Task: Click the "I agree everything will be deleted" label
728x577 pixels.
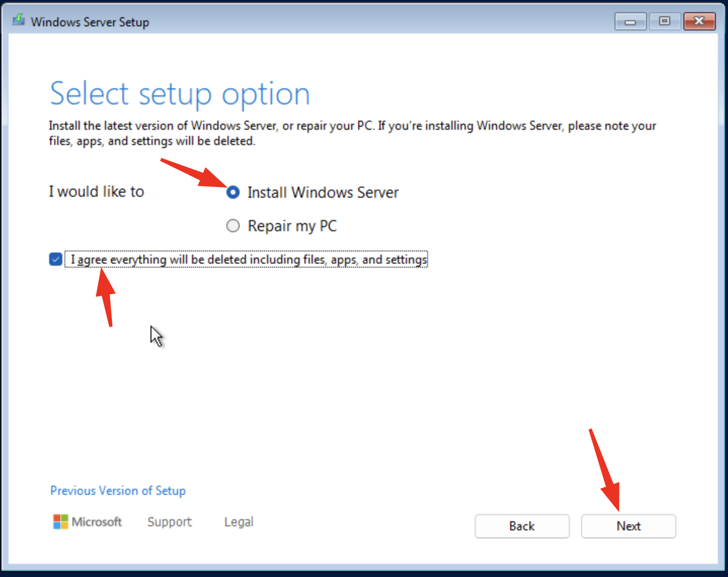Action: (x=248, y=260)
